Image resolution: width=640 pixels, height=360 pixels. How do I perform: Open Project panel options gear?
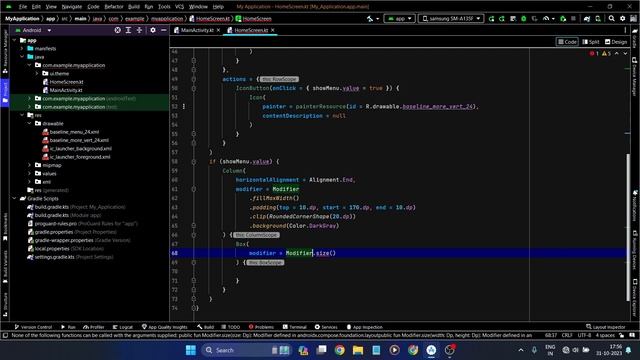point(153,30)
